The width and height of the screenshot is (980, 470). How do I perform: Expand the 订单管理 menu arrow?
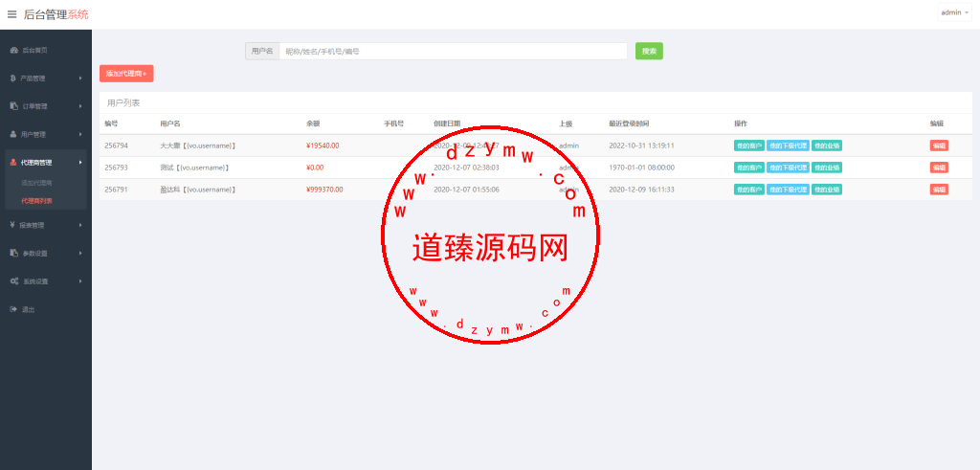tap(80, 106)
